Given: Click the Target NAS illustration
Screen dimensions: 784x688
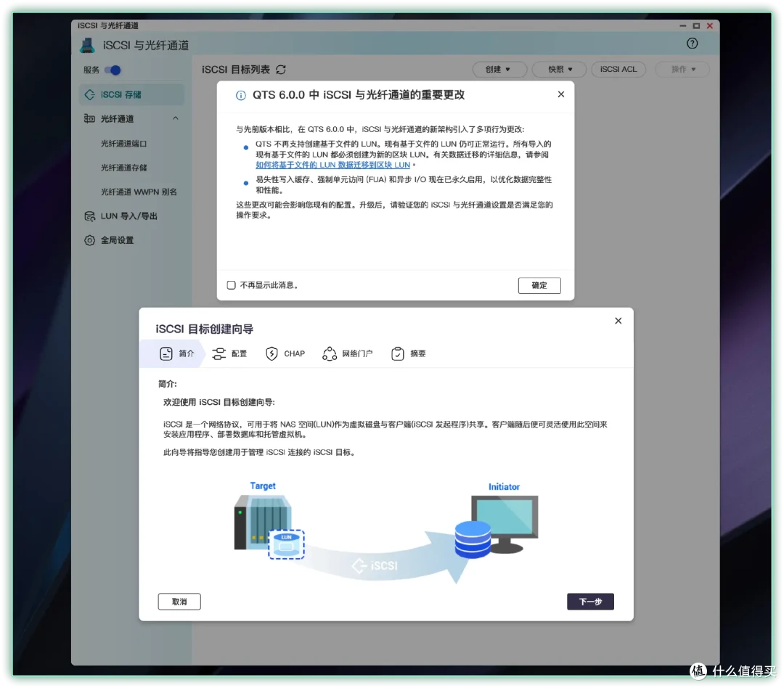Looking at the screenshot, I should 269,526.
